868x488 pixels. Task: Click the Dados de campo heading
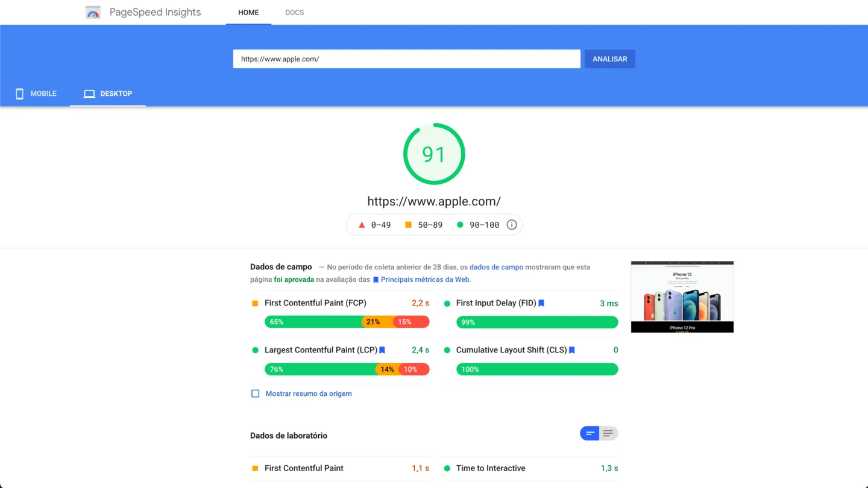tap(281, 267)
